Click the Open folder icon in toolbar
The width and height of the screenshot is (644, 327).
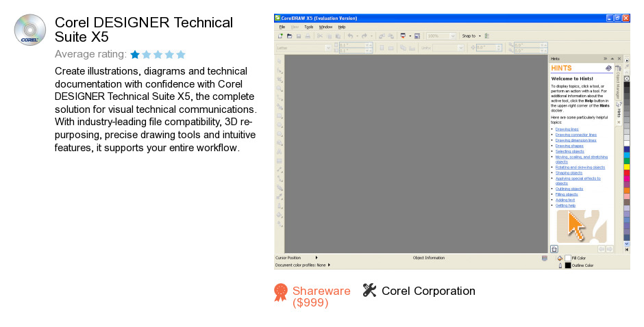[290, 36]
